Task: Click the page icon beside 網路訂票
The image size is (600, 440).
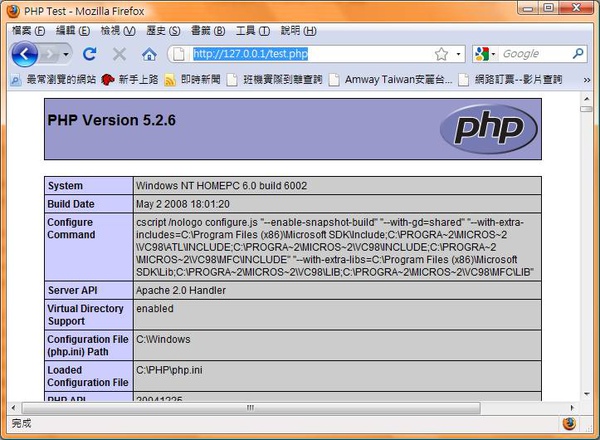Action: (464, 80)
